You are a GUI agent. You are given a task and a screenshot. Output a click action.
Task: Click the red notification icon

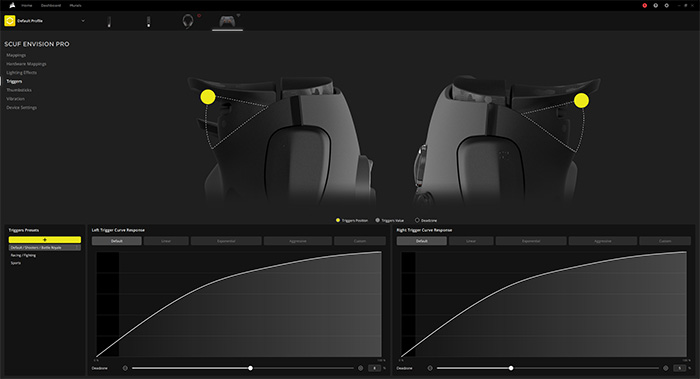click(x=645, y=5)
